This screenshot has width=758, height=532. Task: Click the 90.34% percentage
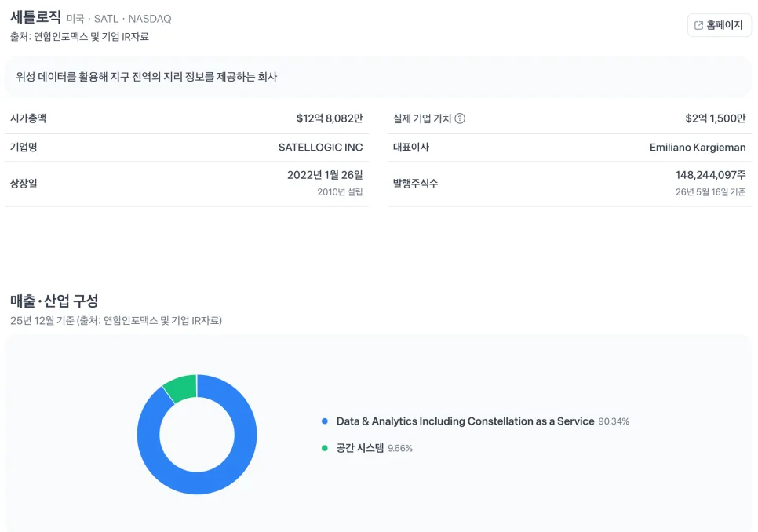(614, 422)
